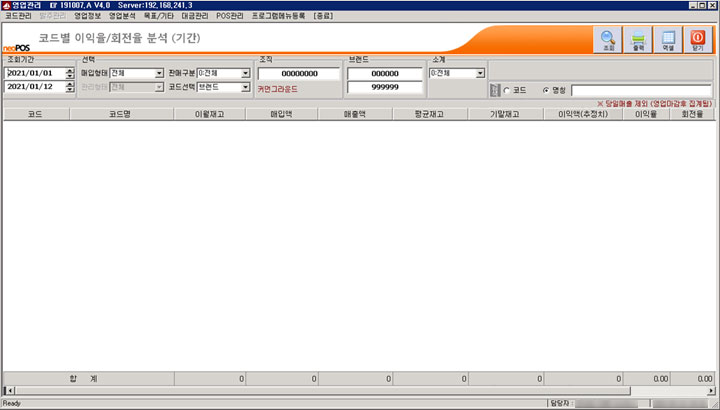Click the horizontal scrollbar right arrow

pyautogui.click(x=711, y=391)
